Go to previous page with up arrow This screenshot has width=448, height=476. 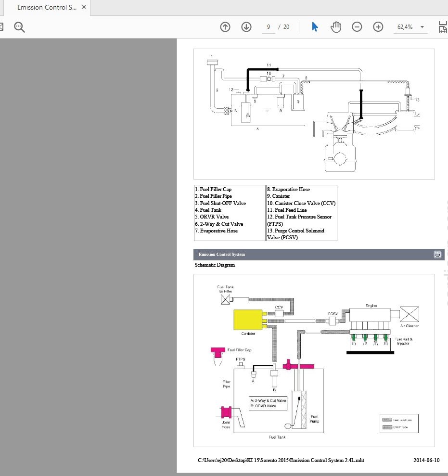tap(225, 27)
